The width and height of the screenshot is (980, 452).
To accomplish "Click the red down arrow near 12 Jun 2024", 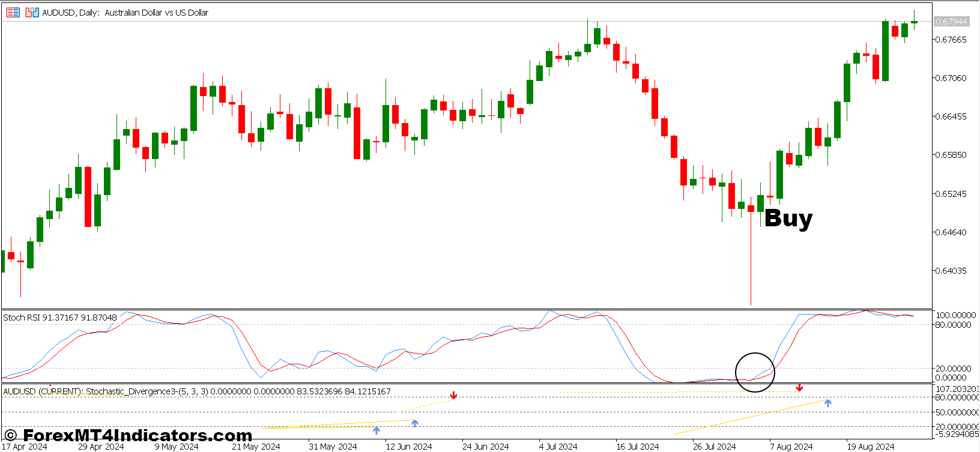I will click(453, 396).
